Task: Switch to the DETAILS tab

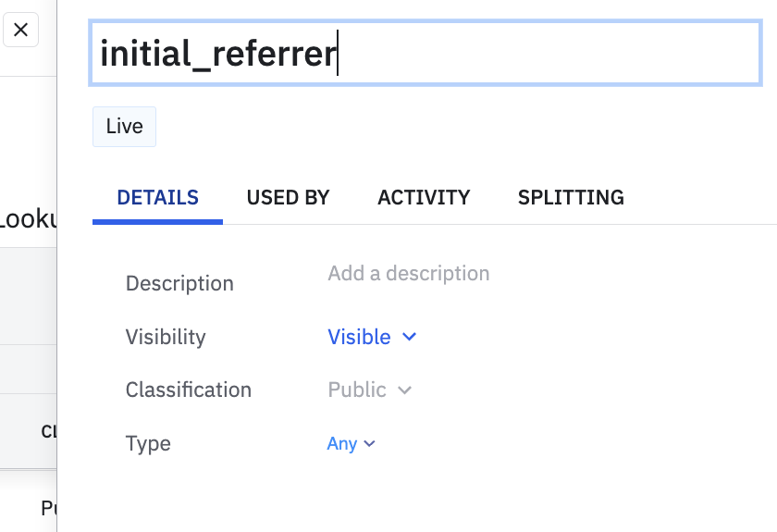Action: [157, 197]
